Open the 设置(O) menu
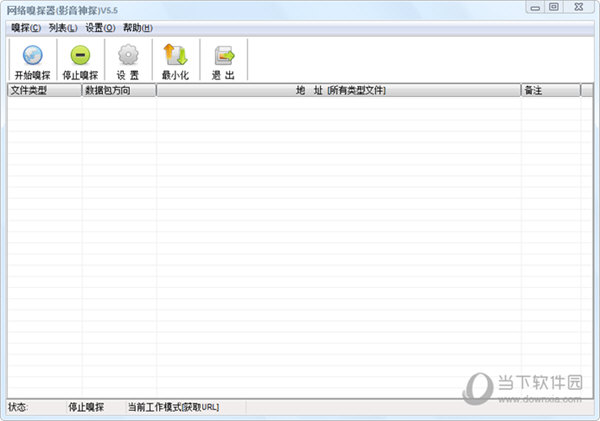The width and height of the screenshot is (600, 421). click(100, 28)
